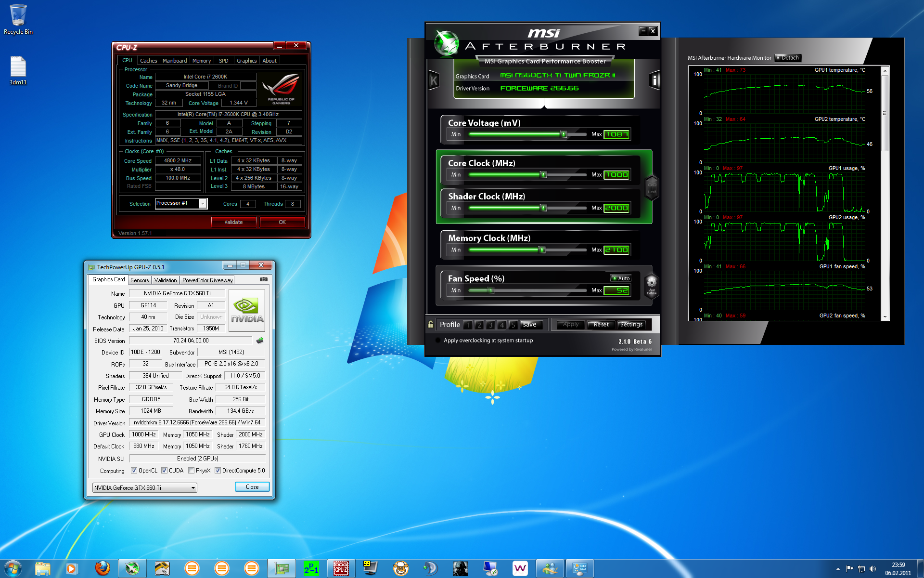Select Afterburner profile slot 5
924x578 pixels.
click(x=513, y=325)
